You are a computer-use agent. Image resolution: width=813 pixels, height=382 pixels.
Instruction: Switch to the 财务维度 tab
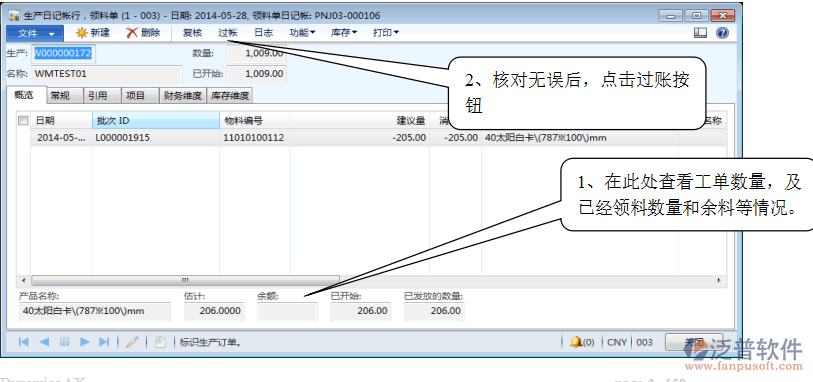(x=183, y=95)
